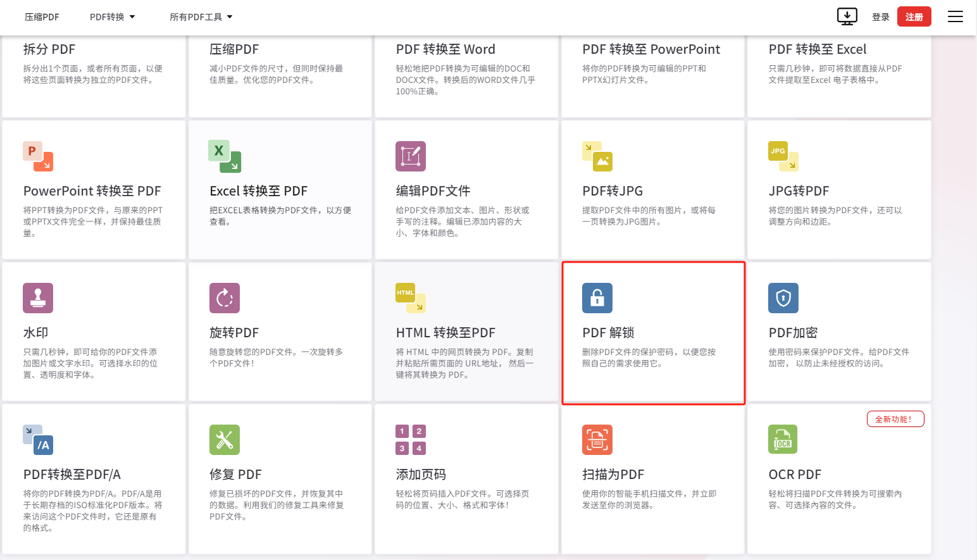Select the PDF转JPG tool icon
Screen dimensions: 977x560
(x=597, y=156)
